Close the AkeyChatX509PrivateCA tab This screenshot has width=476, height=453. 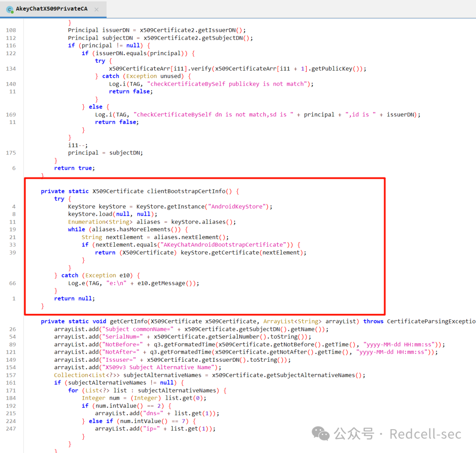(97, 9)
